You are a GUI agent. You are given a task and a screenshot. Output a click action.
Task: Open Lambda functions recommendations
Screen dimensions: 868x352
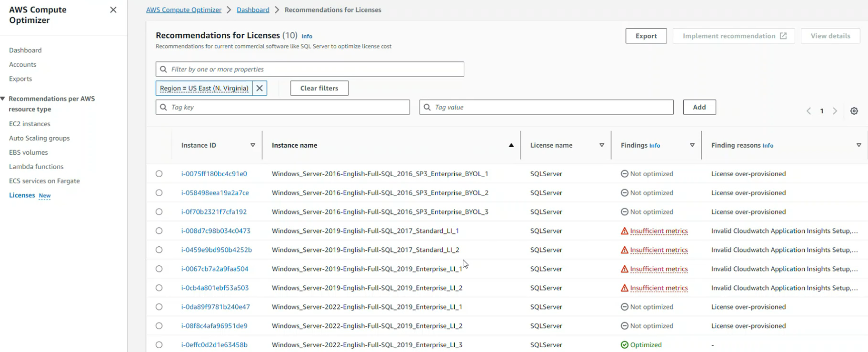pos(36,167)
